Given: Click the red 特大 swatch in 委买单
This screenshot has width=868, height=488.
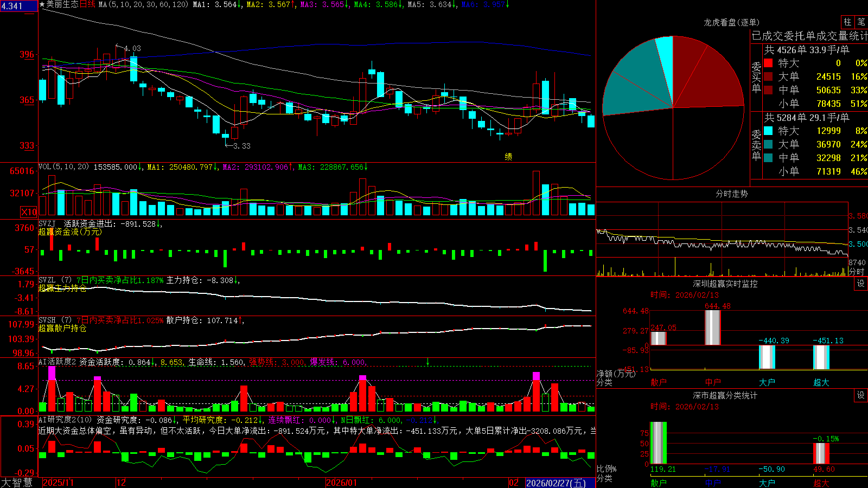Looking at the screenshot, I should (x=768, y=63).
